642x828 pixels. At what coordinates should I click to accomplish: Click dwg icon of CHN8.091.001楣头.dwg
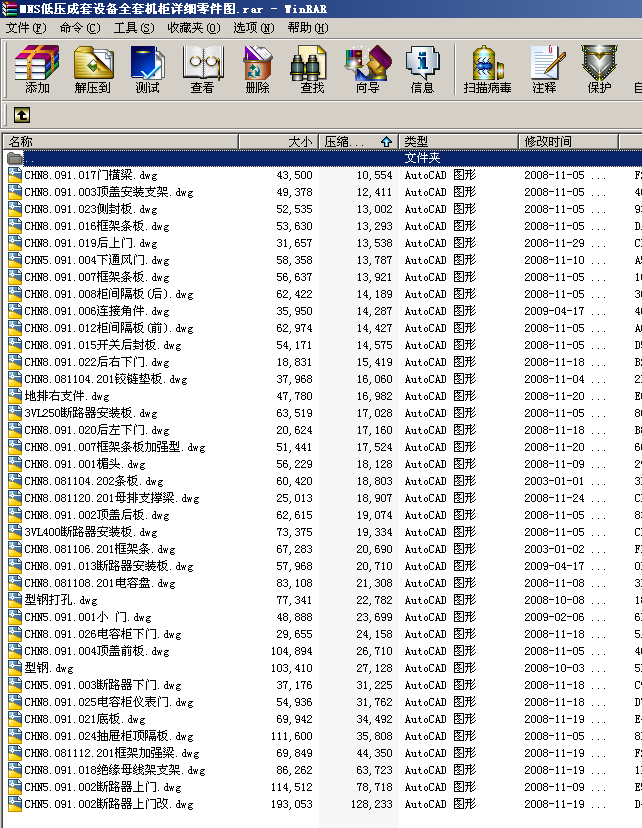(x=15, y=464)
